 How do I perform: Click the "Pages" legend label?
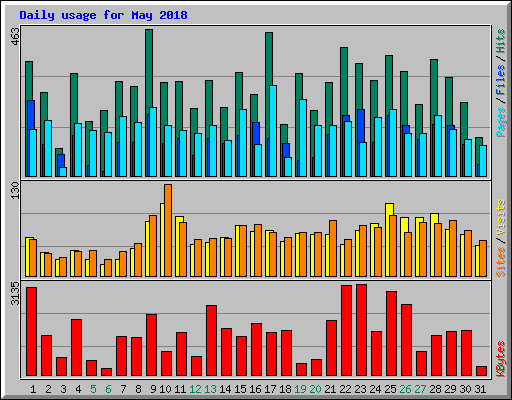pyautogui.click(x=501, y=122)
